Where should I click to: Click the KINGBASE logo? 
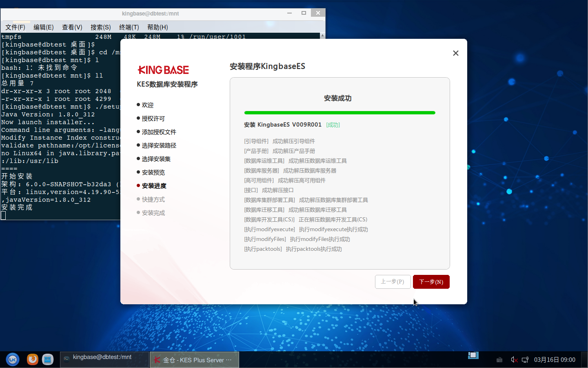[x=163, y=70]
